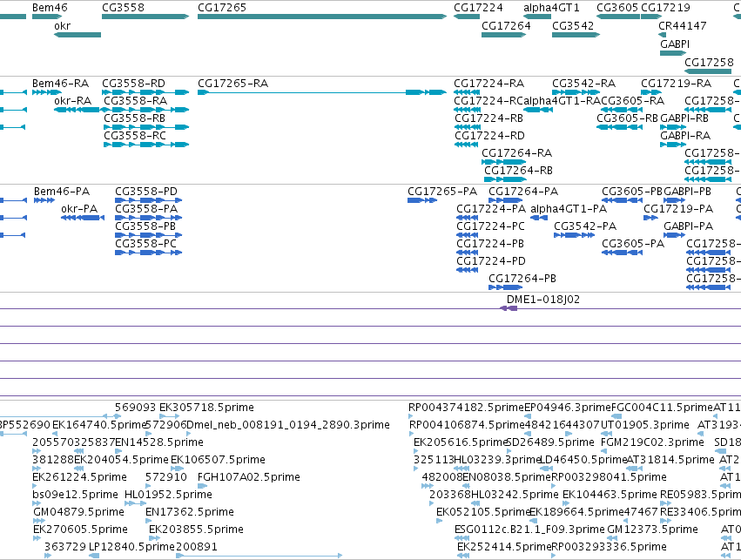Screen dimensions: 741x560
Task: Select protein CG17224-PC
Action: tap(490, 226)
